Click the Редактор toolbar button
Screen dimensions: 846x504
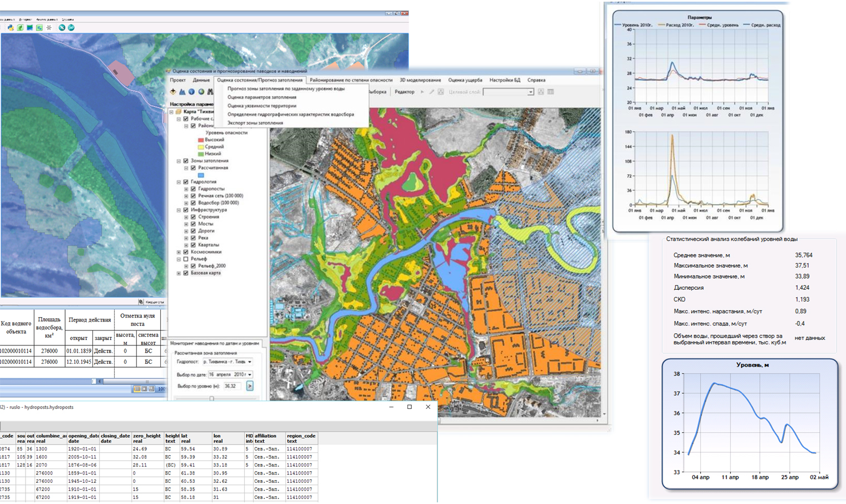[405, 92]
